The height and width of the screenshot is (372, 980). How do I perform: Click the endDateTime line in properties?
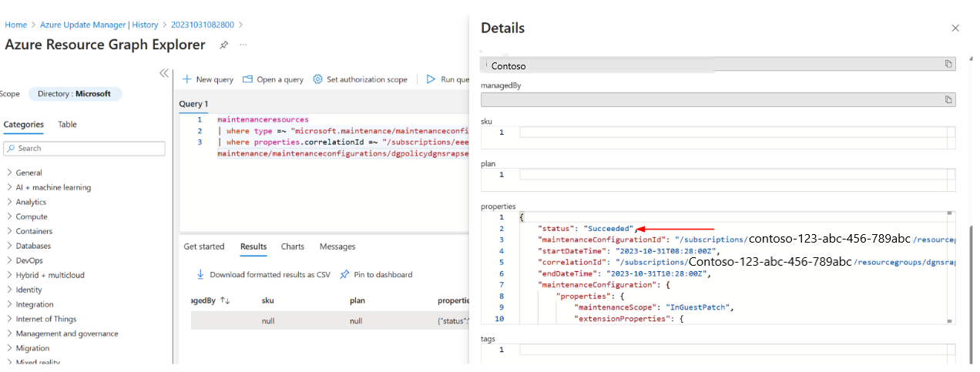623,273
